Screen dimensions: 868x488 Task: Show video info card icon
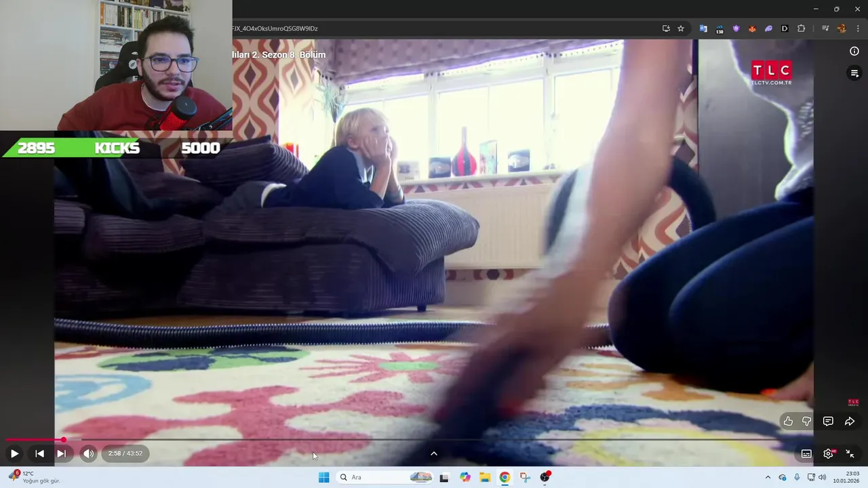[854, 51]
